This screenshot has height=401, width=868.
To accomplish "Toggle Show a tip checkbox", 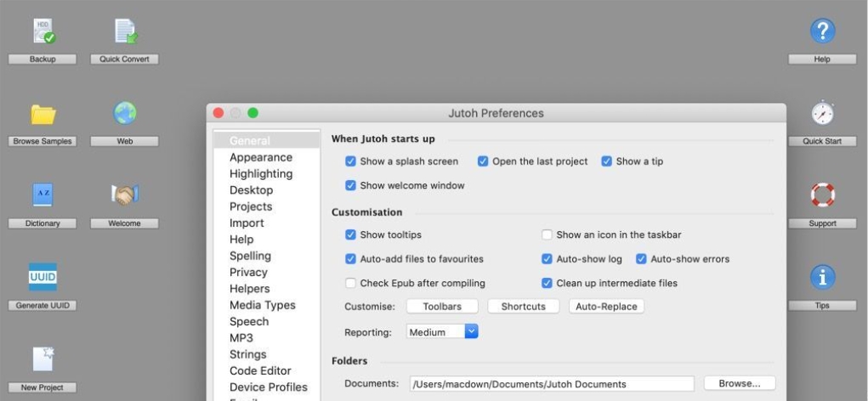I will pos(607,161).
